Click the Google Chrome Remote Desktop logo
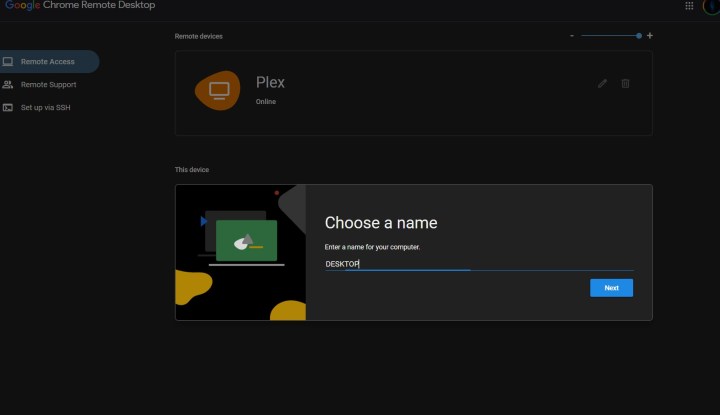The width and height of the screenshot is (720, 415). [78, 6]
